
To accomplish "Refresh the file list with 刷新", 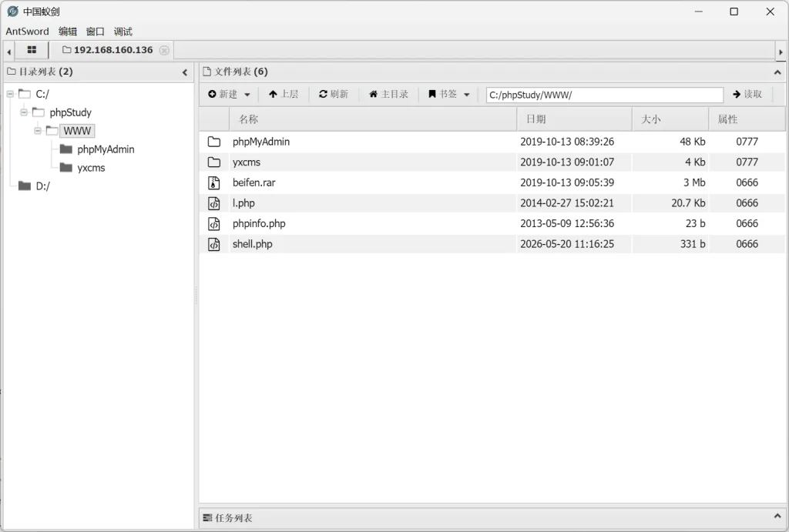I will [x=333, y=94].
